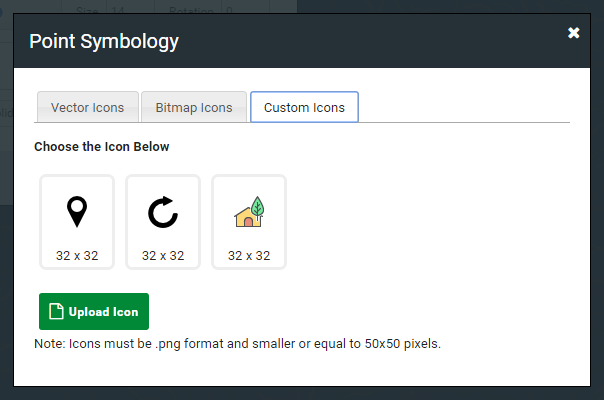Screen dimensions: 604x400
Task: Click the Choose the Icon Below heading
Action: pyautogui.click(x=102, y=147)
